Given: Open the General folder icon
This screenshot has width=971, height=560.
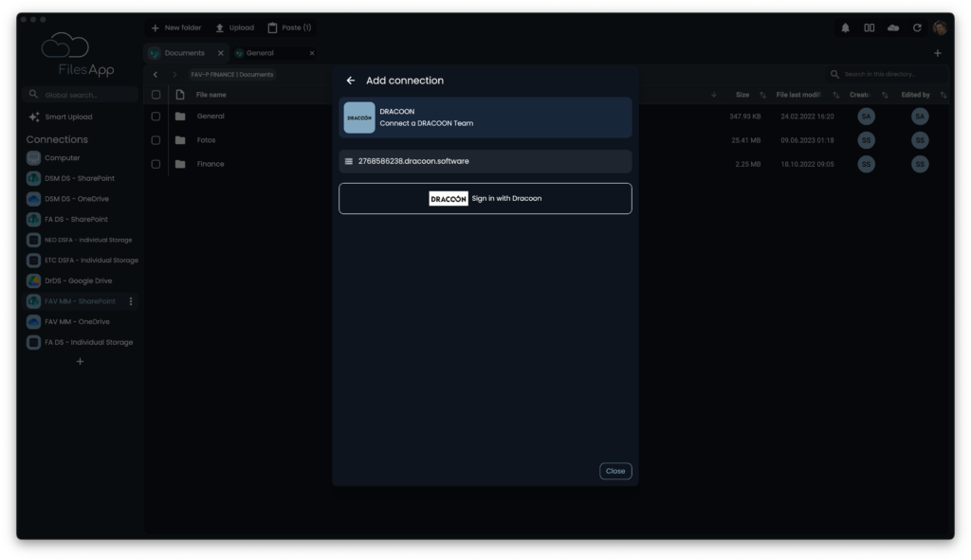Looking at the screenshot, I should 180,117.
